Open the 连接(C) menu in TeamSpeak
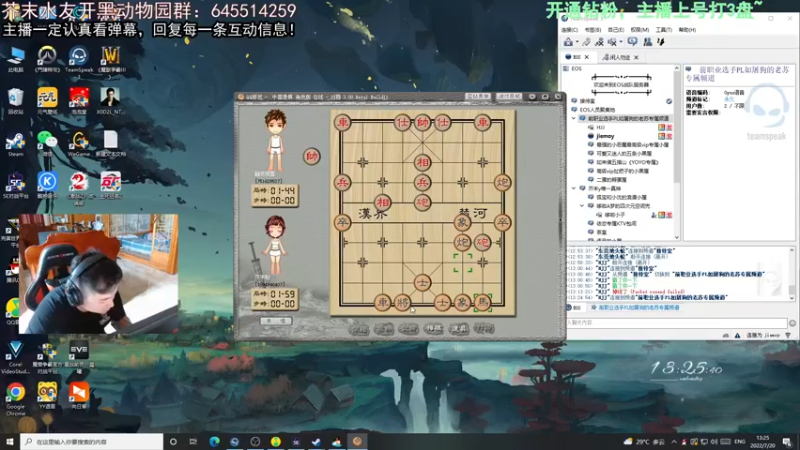 pos(569,30)
